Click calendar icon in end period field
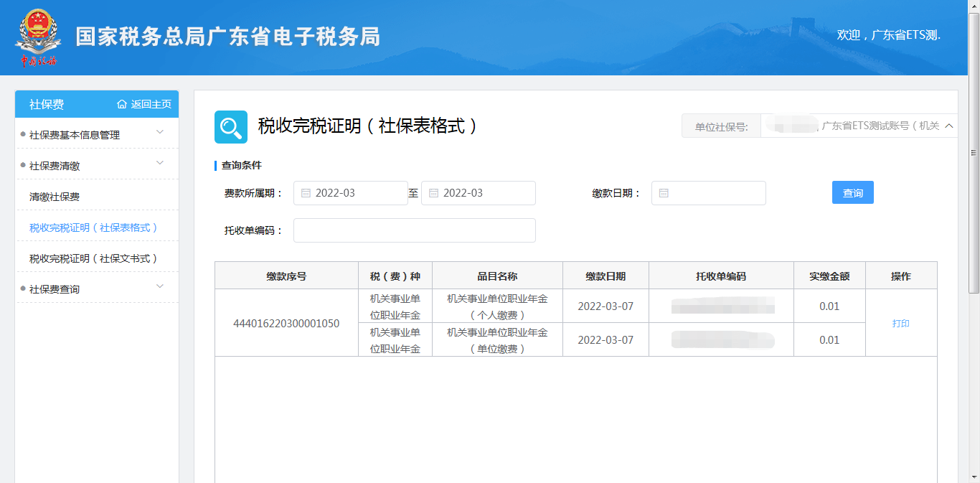Viewport: 980px width, 483px height. click(433, 193)
